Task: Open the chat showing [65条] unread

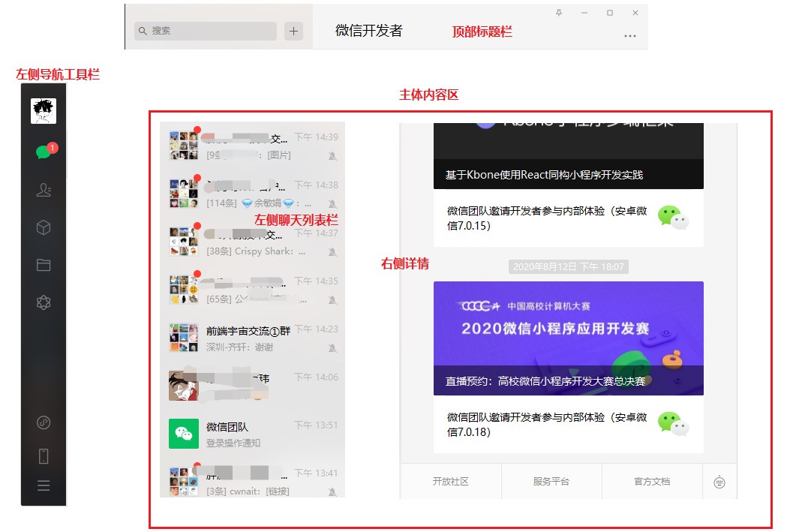Action: pyautogui.click(x=253, y=290)
